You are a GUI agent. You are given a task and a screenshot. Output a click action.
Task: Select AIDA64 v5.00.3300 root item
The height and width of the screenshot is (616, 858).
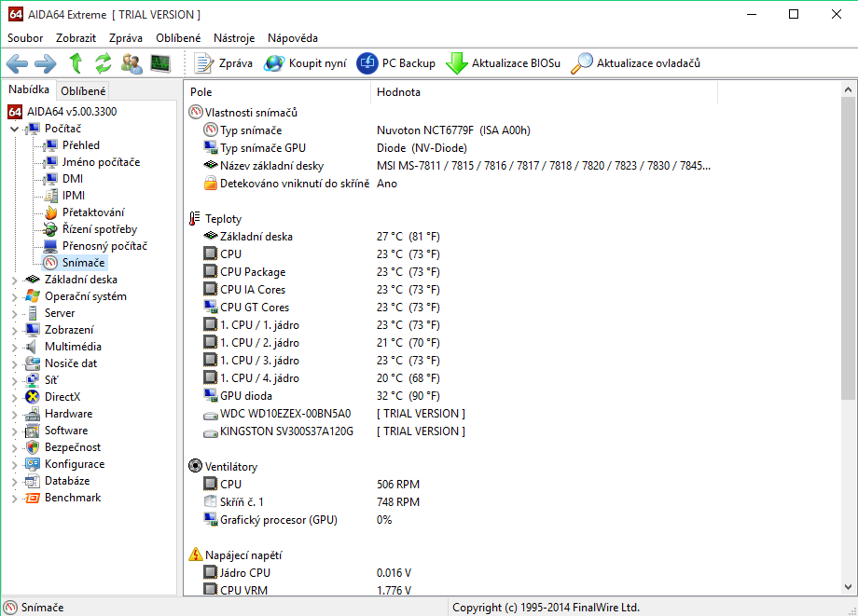[x=62, y=112]
